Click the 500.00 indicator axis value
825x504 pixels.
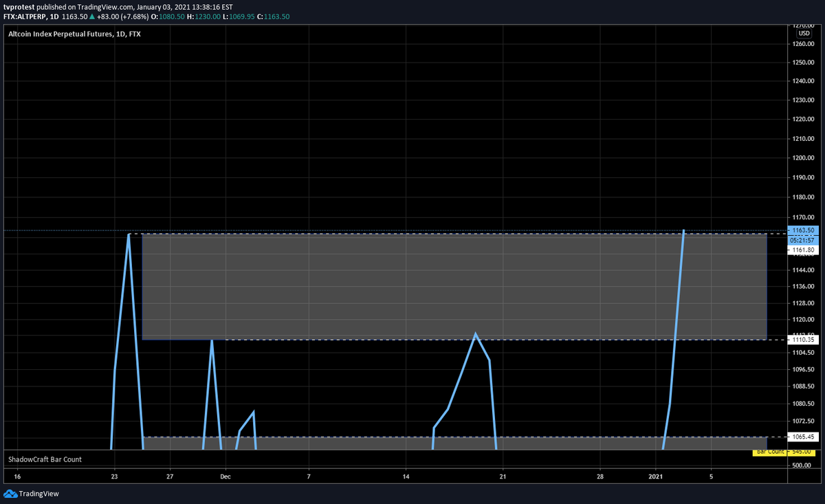click(802, 465)
